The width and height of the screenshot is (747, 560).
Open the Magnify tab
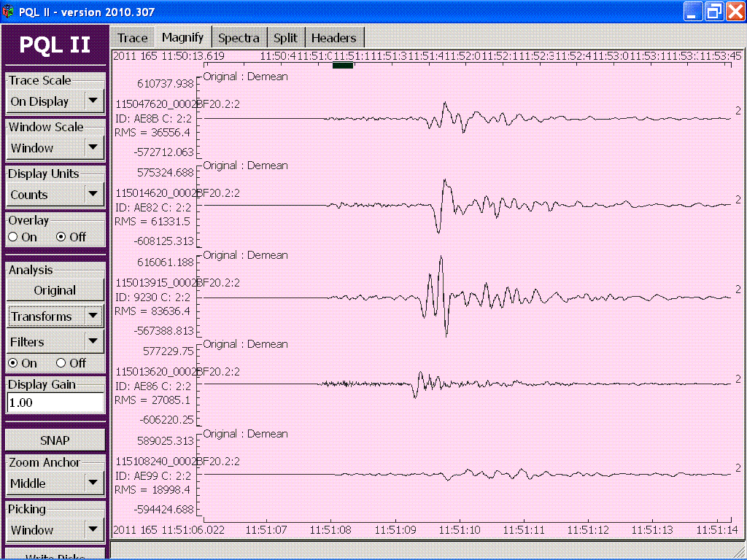coord(182,36)
